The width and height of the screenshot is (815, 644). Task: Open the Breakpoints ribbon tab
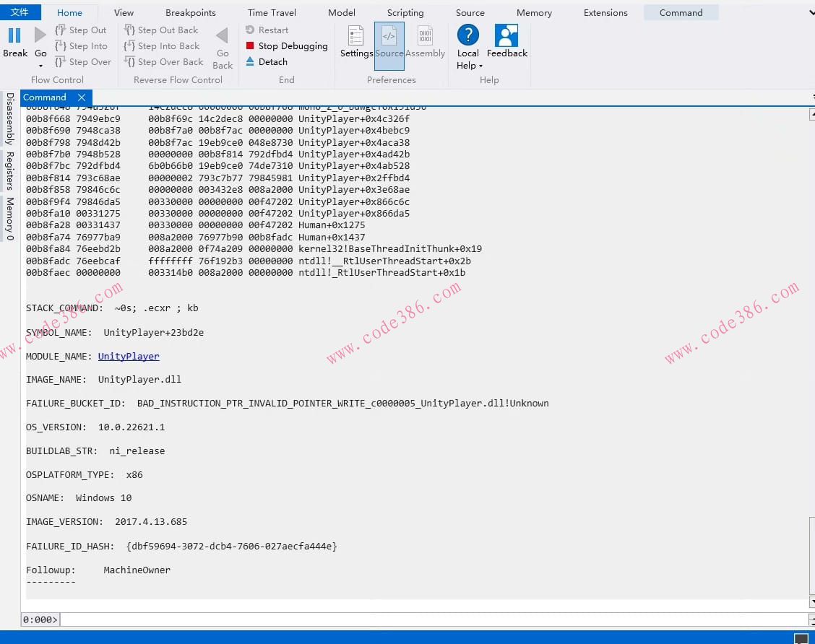pyautogui.click(x=190, y=12)
